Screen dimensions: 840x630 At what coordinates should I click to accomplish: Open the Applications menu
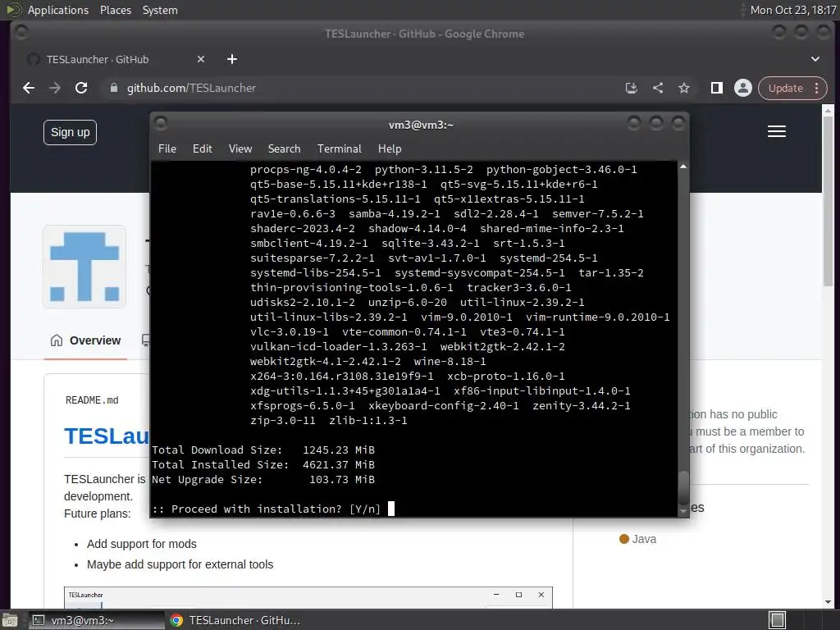(x=58, y=10)
